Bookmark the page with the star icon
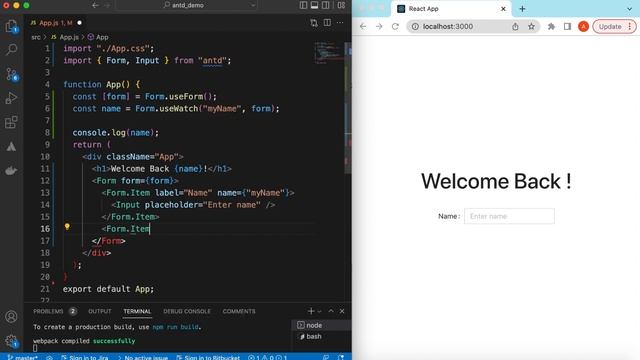This screenshot has height=360, width=640. point(531,27)
